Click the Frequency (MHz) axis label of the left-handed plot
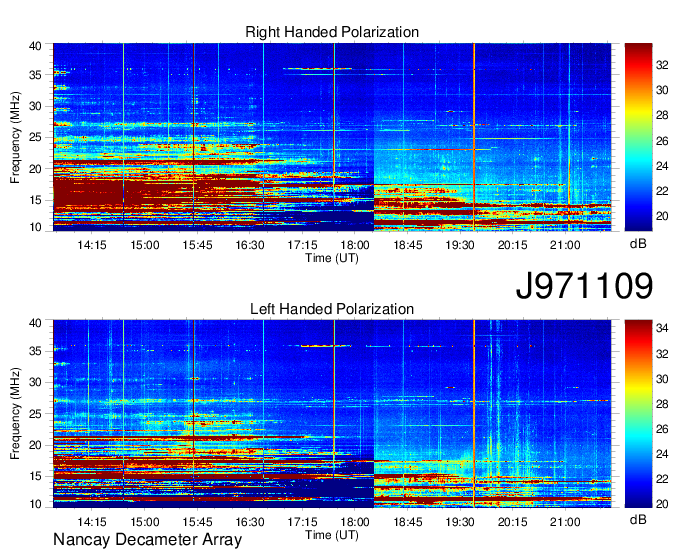680x552 pixels. (15, 414)
